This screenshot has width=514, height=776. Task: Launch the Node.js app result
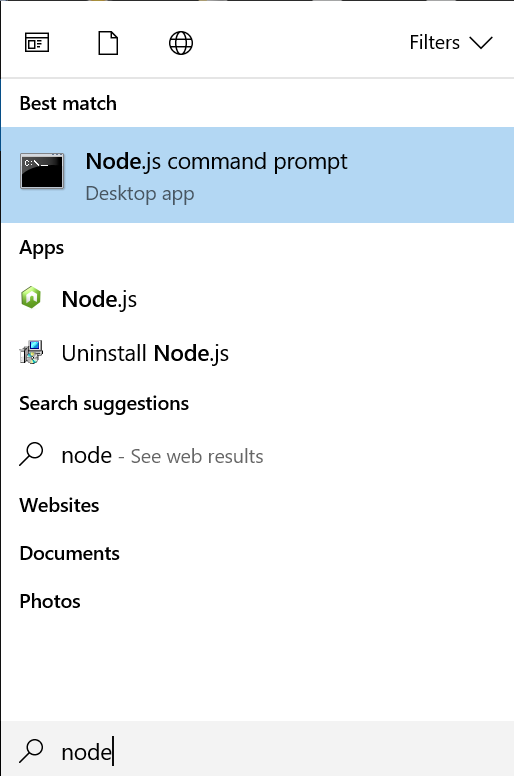257,299
